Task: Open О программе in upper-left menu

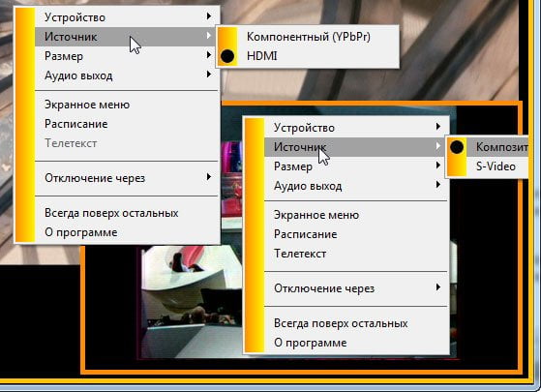Action: (127, 232)
